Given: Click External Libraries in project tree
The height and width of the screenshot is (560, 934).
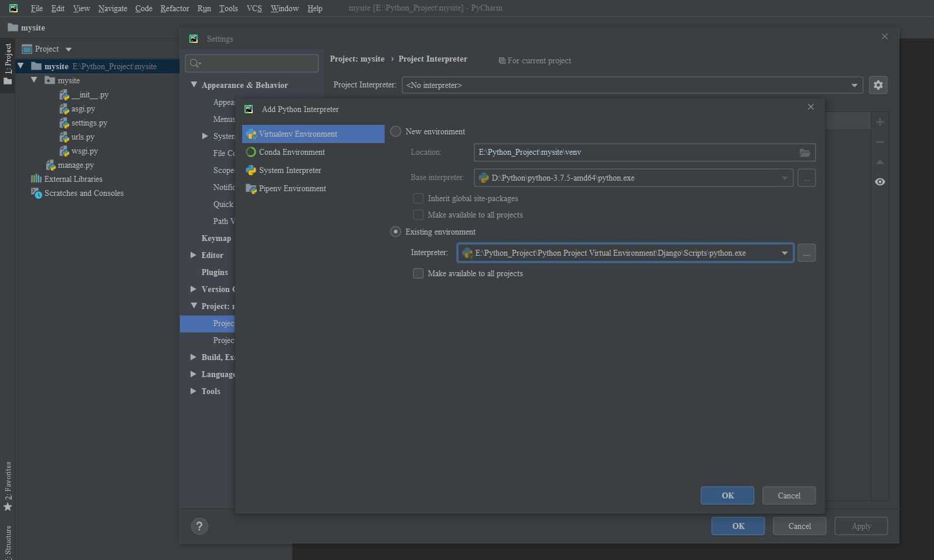Looking at the screenshot, I should (67, 179).
